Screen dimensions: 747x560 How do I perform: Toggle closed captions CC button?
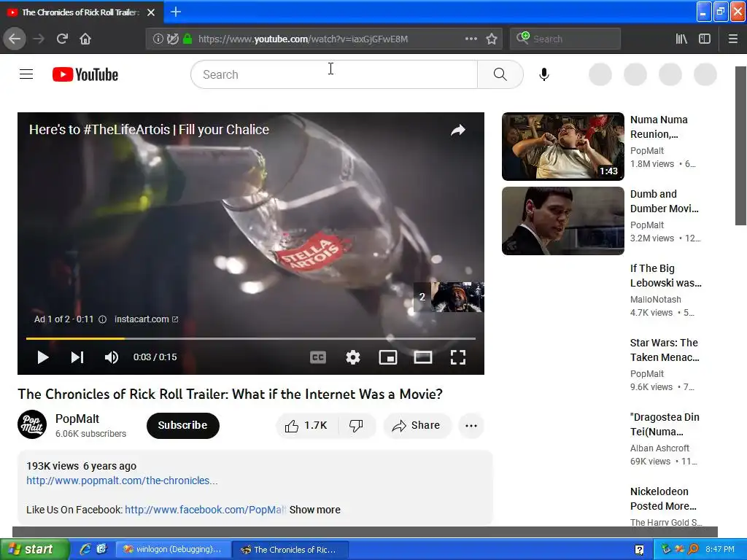[318, 357]
